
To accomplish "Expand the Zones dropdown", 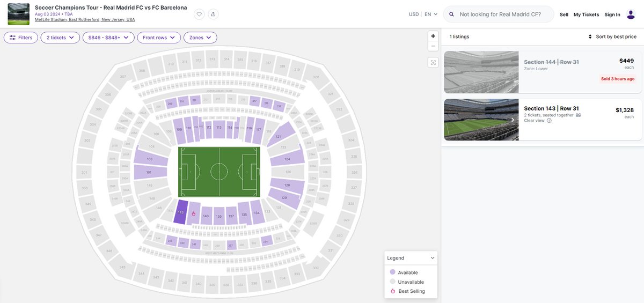I will [x=200, y=38].
